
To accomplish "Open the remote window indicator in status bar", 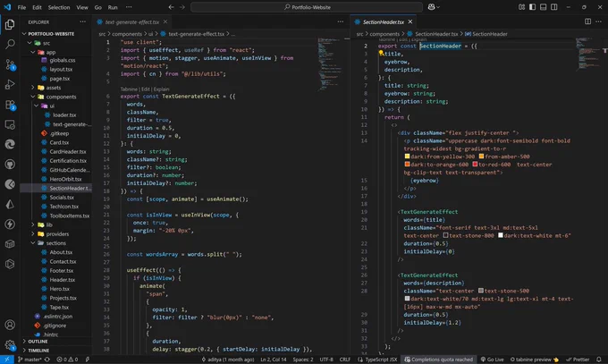I will pyautogui.click(x=6, y=360).
